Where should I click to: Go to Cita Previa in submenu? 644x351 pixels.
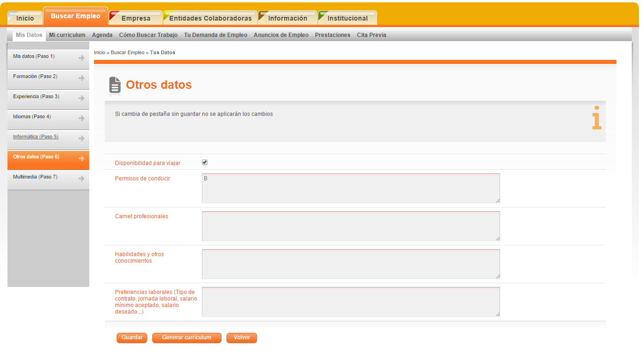372,35
